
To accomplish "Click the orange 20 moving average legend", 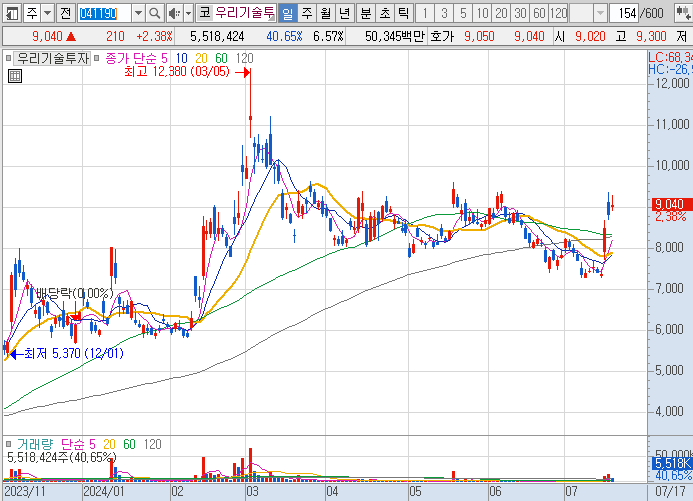I will (201, 58).
